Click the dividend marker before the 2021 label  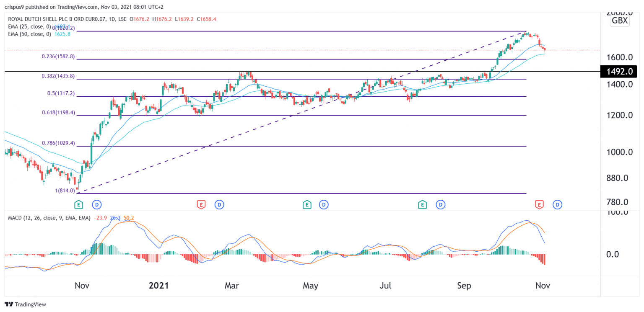tap(97, 205)
